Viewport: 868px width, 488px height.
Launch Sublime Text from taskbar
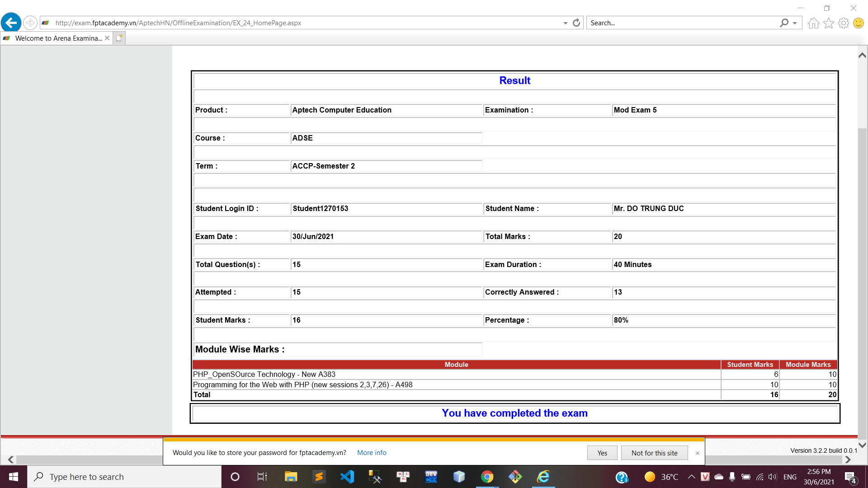point(319,477)
